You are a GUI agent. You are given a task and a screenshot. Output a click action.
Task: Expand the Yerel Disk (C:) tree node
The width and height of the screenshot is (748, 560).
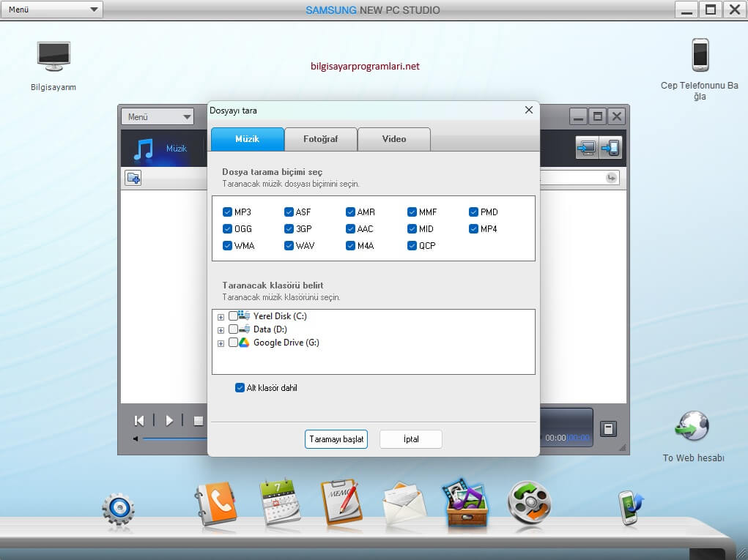(221, 317)
